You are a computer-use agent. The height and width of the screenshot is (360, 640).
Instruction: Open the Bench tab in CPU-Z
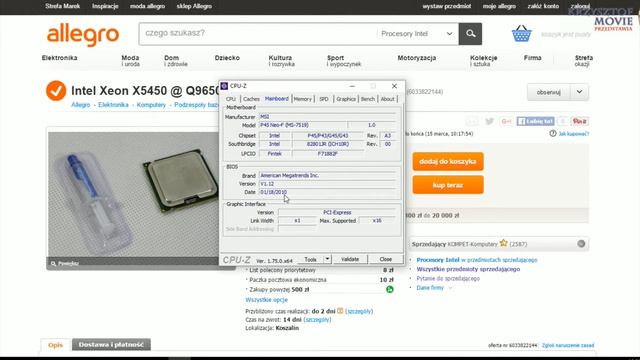[x=368, y=99]
